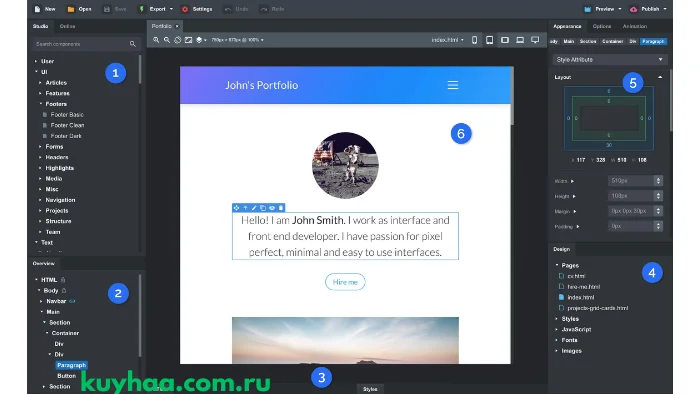Click the Publish cloud icon

coord(633,9)
